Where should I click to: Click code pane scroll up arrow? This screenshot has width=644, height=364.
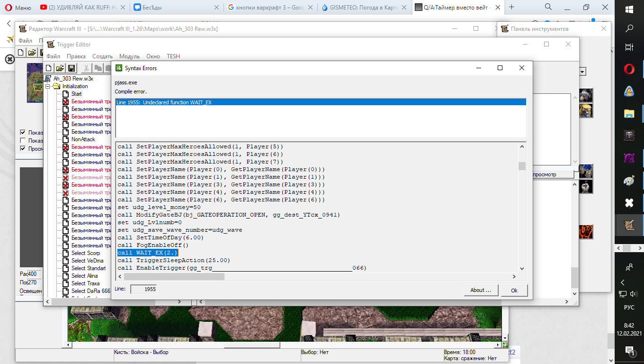point(522,146)
